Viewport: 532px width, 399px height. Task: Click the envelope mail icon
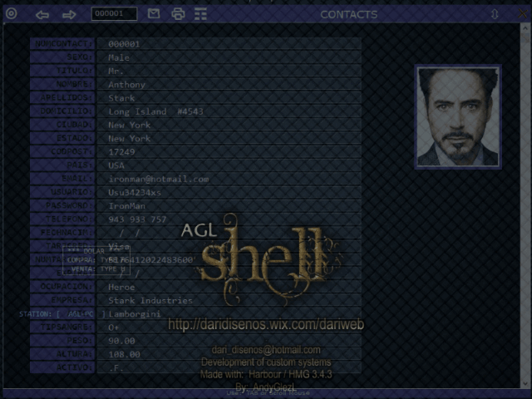tap(154, 14)
